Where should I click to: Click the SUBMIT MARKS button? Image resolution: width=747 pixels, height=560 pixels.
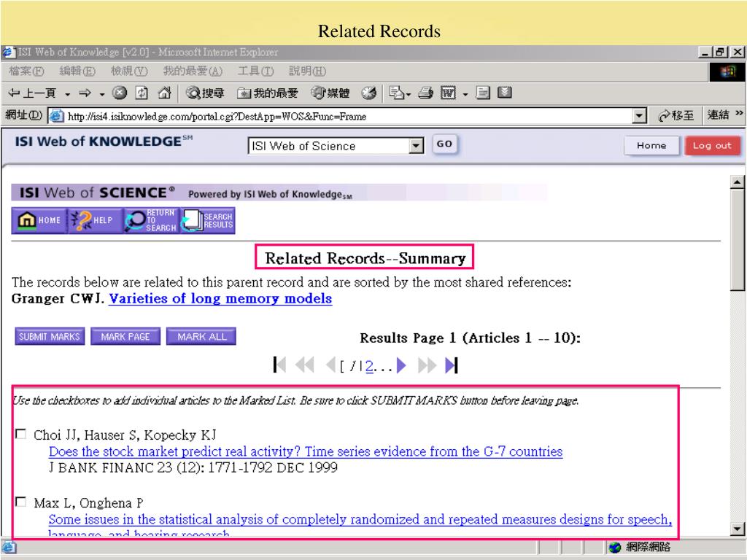coord(50,336)
